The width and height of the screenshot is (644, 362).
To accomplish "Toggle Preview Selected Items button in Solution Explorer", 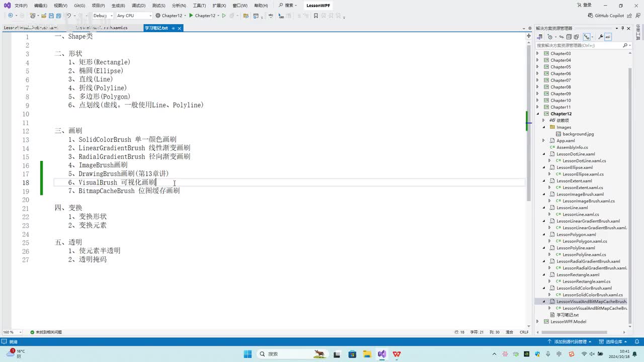I will tap(608, 37).
